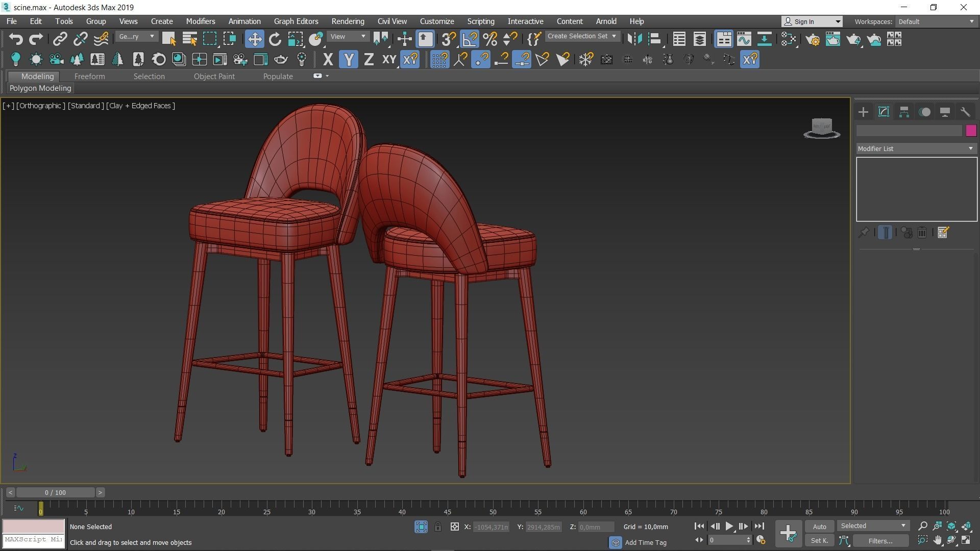
Task: Click the Polygon Modeling panel label
Action: (40, 88)
